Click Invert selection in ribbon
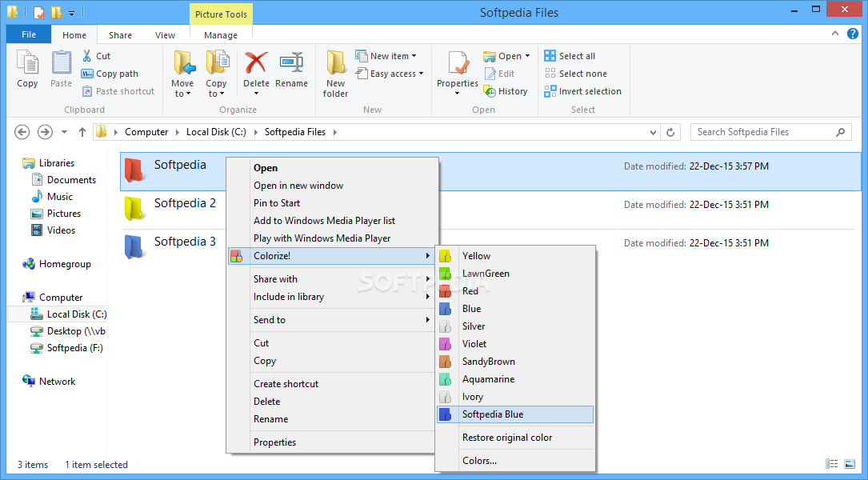The image size is (868, 480). click(583, 91)
